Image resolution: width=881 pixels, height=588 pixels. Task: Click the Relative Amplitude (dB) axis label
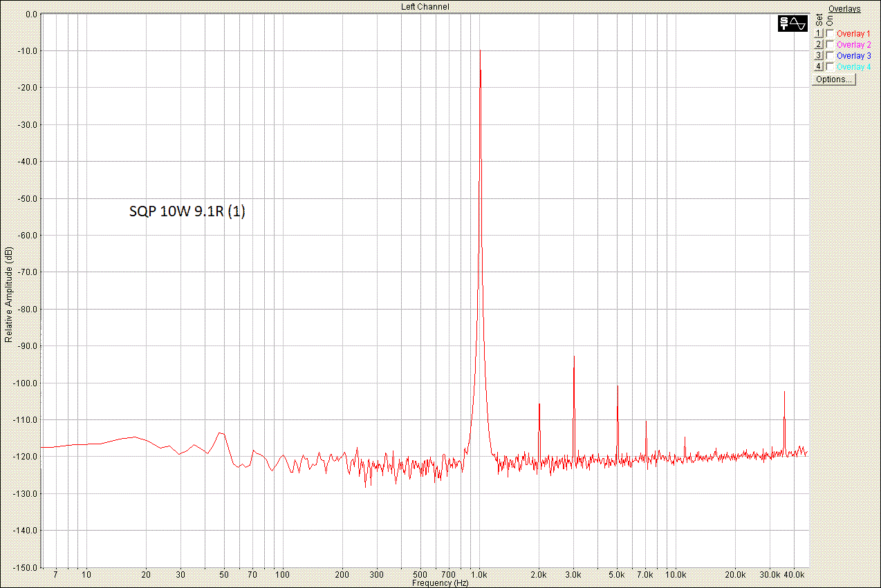coord(8,295)
